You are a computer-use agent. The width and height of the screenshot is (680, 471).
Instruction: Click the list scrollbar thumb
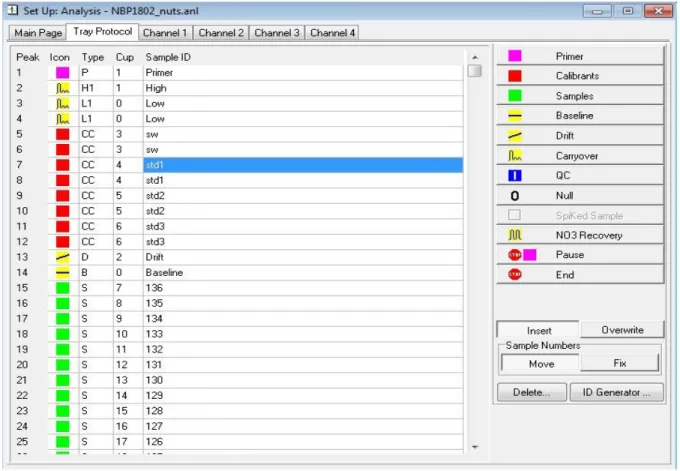click(475, 70)
